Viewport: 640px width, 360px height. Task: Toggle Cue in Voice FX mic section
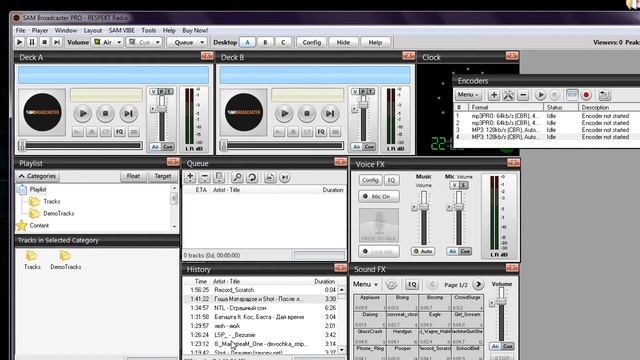click(x=465, y=251)
